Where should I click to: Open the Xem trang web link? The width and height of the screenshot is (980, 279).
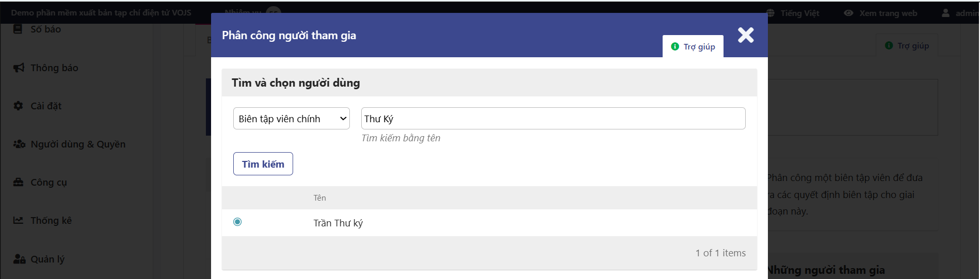point(881,13)
